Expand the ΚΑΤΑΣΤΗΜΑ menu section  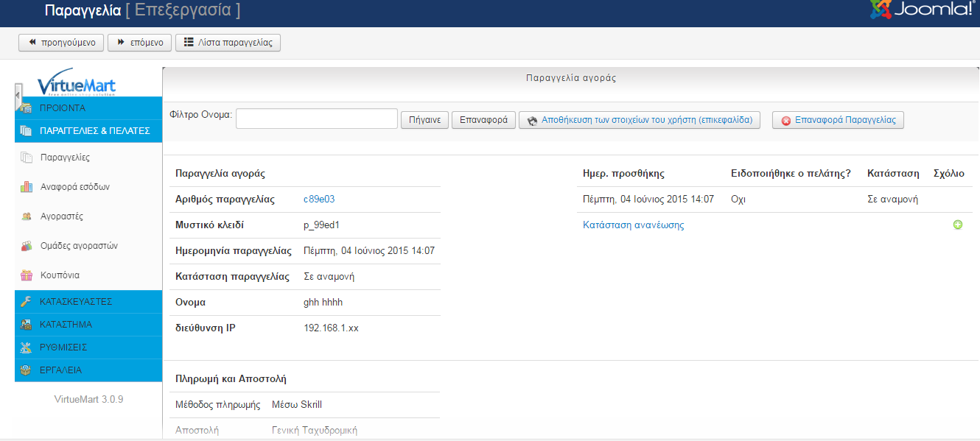tap(88, 325)
